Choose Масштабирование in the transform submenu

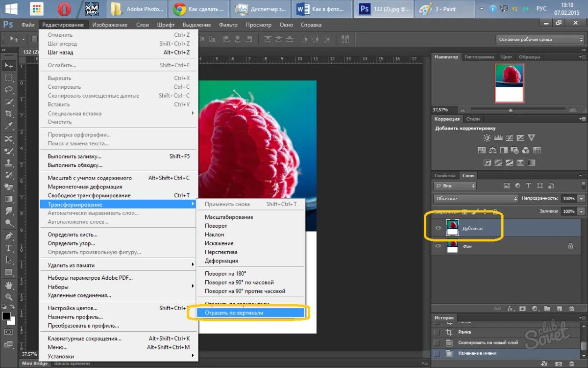click(x=250, y=217)
